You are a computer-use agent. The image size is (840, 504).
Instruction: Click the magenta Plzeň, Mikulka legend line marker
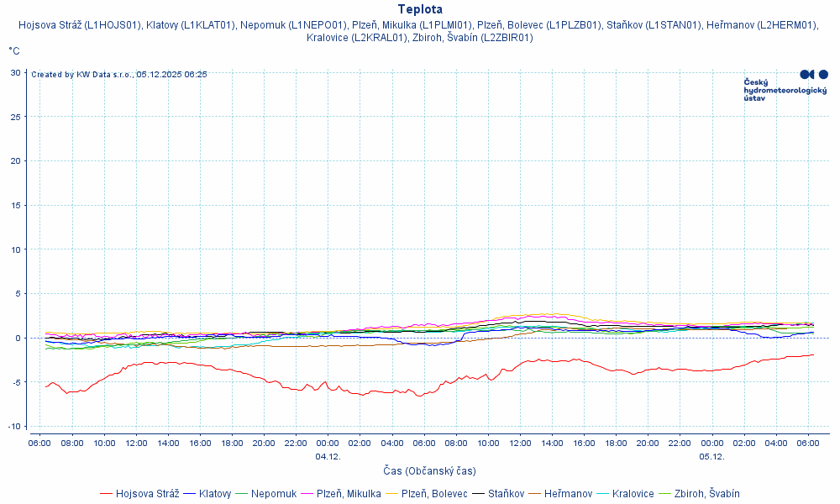point(307,494)
